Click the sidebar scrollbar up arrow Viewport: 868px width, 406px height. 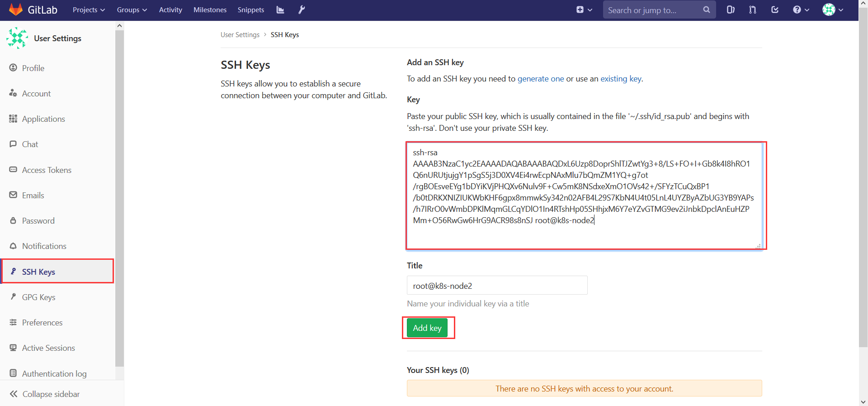click(x=119, y=26)
